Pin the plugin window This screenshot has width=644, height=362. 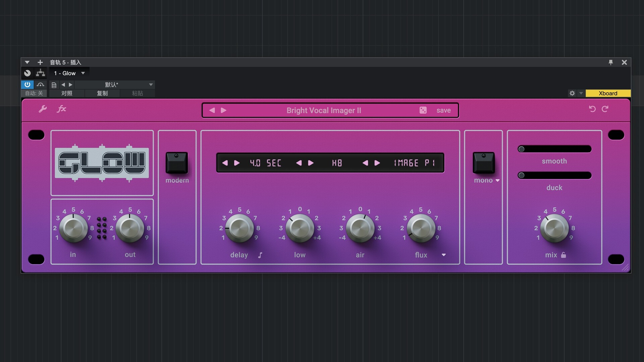pyautogui.click(x=610, y=62)
